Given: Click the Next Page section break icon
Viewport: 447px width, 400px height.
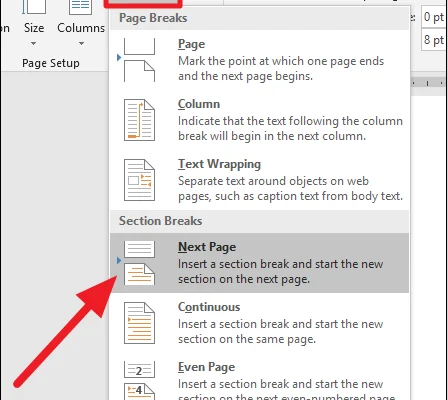Looking at the screenshot, I should (139, 263).
